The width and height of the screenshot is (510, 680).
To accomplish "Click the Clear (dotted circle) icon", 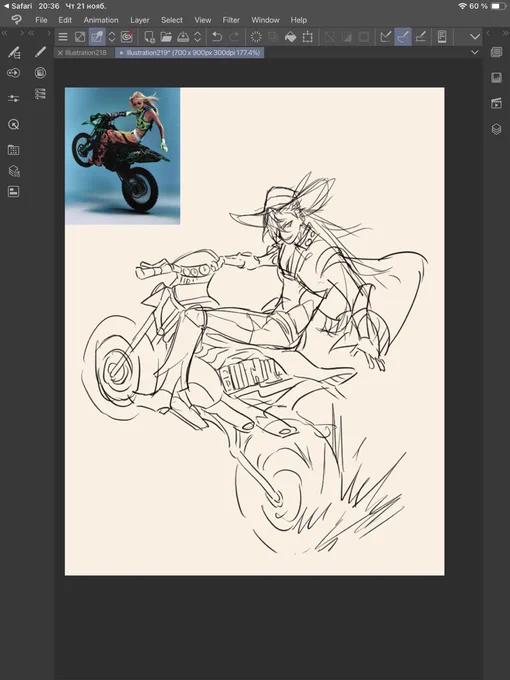I will tap(256, 37).
